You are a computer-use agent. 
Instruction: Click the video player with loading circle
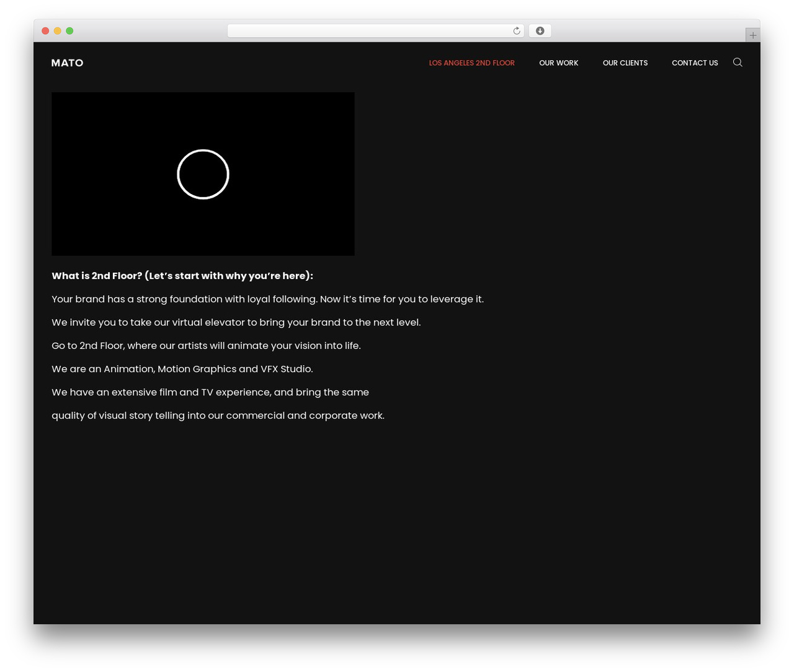203,174
